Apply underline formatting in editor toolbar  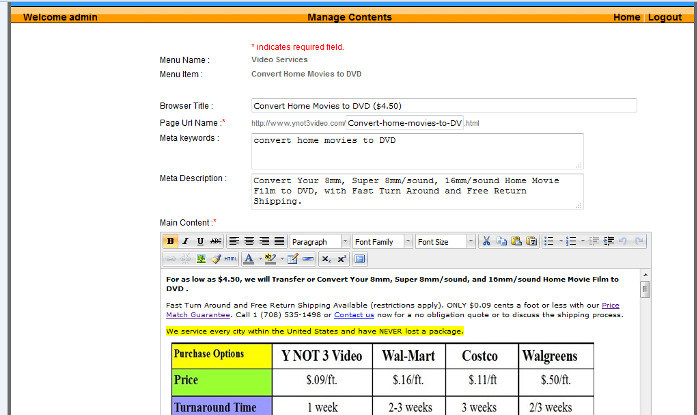(x=201, y=241)
